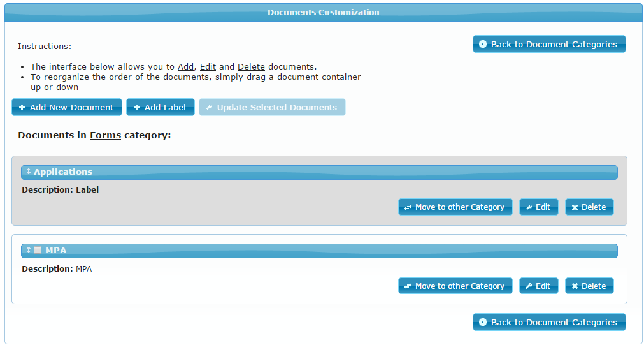Viewport: 644px width, 345px height.
Task: Move MPA to other category
Action: pyautogui.click(x=455, y=286)
